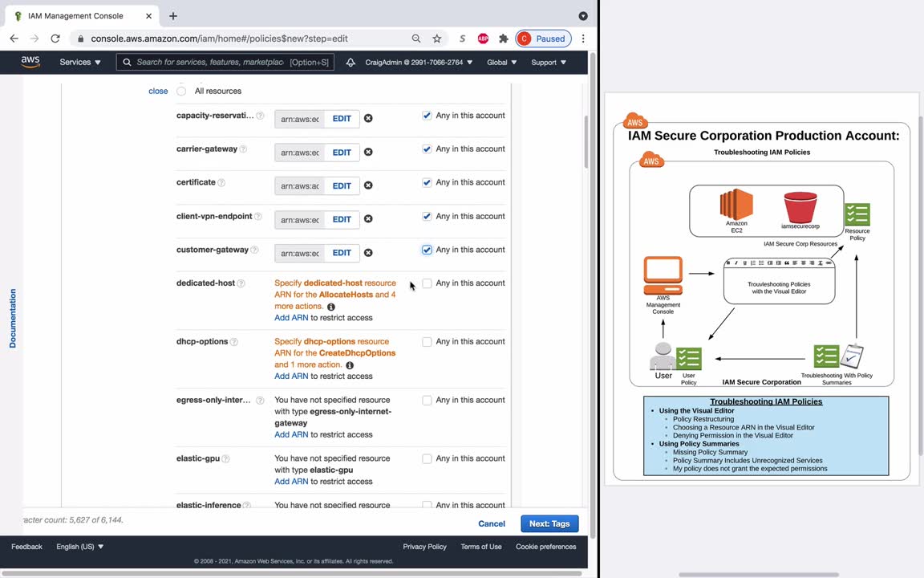Screen dimensions: 924x578
Task: Open a new browser tab
Action: coord(173,16)
